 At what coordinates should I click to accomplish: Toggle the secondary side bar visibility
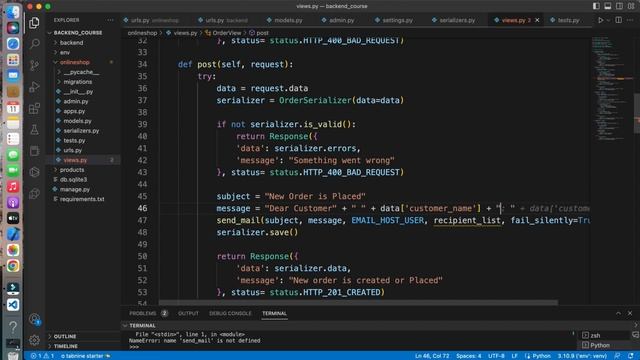[619, 6]
